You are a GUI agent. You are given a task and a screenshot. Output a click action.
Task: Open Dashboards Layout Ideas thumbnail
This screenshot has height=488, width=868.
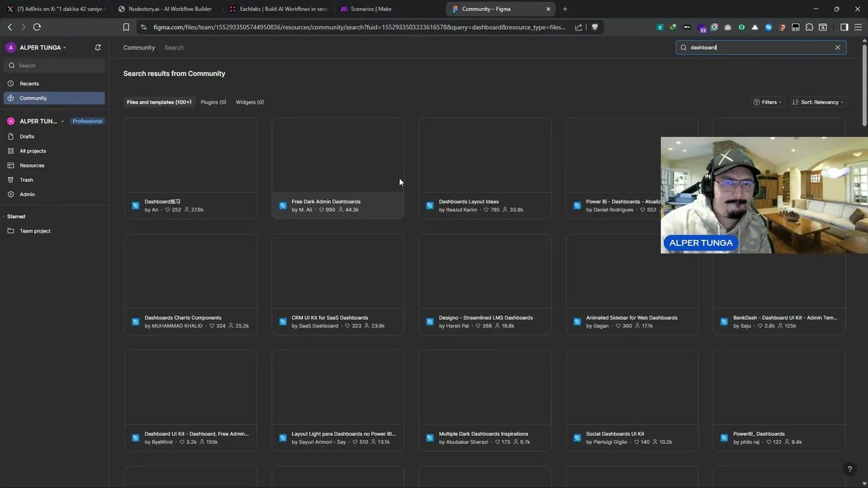(485, 155)
